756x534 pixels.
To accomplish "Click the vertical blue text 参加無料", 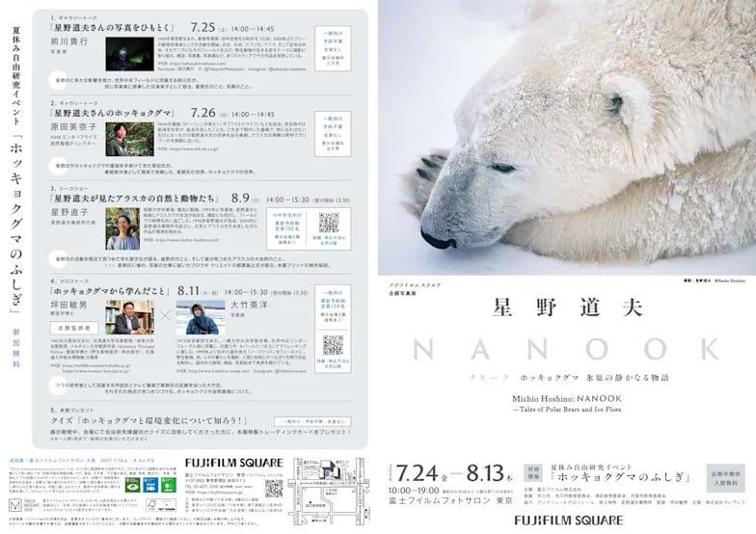I will 15,349.
